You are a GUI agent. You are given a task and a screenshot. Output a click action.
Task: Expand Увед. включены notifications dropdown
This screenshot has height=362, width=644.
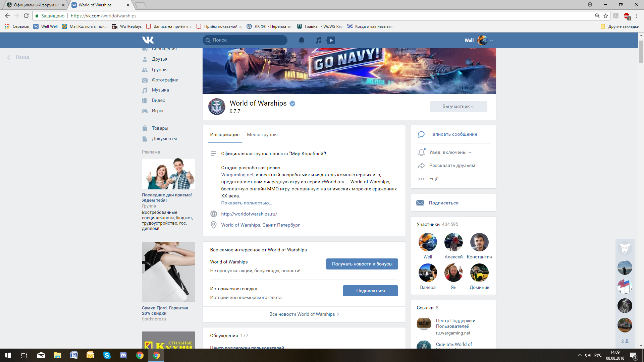pyautogui.click(x=450, y=153)
